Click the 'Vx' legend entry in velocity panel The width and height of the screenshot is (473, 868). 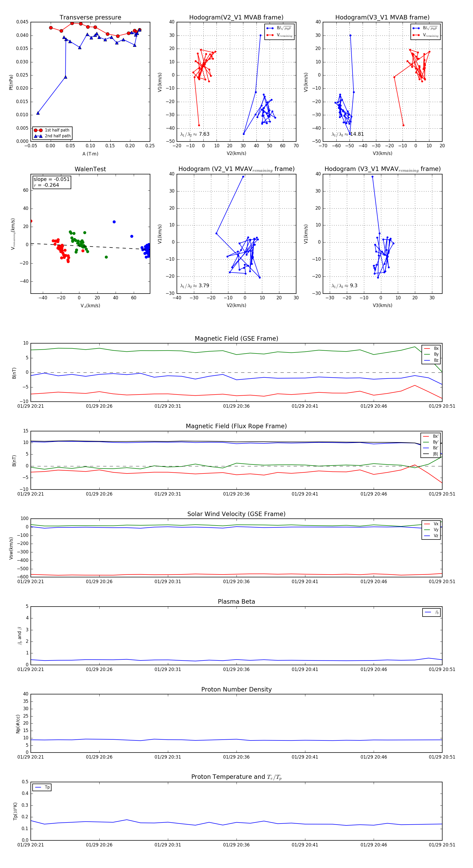[x=431, y=524]
